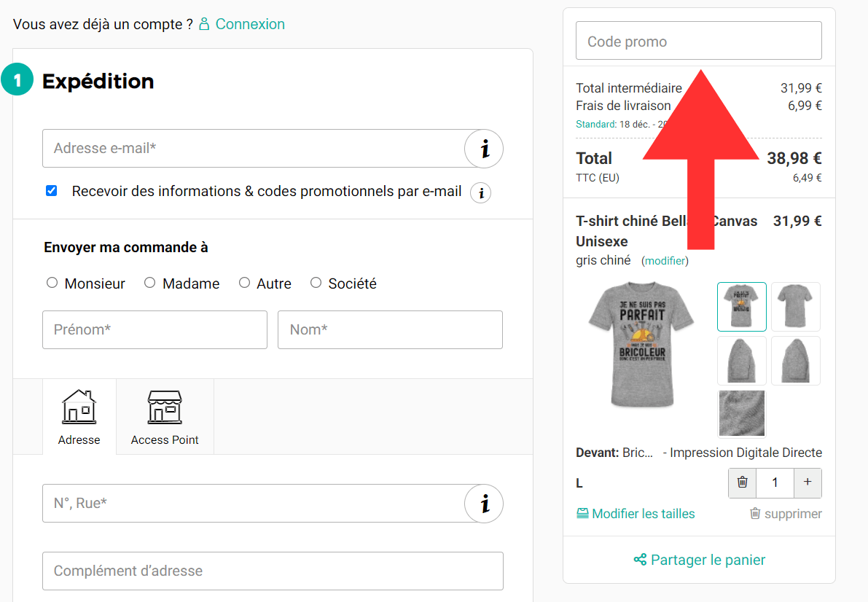Image resolution: width=868 pixels, height=602 pixels.
Task: Click supprimer to delete the item
Action: (x=792, y=513)
